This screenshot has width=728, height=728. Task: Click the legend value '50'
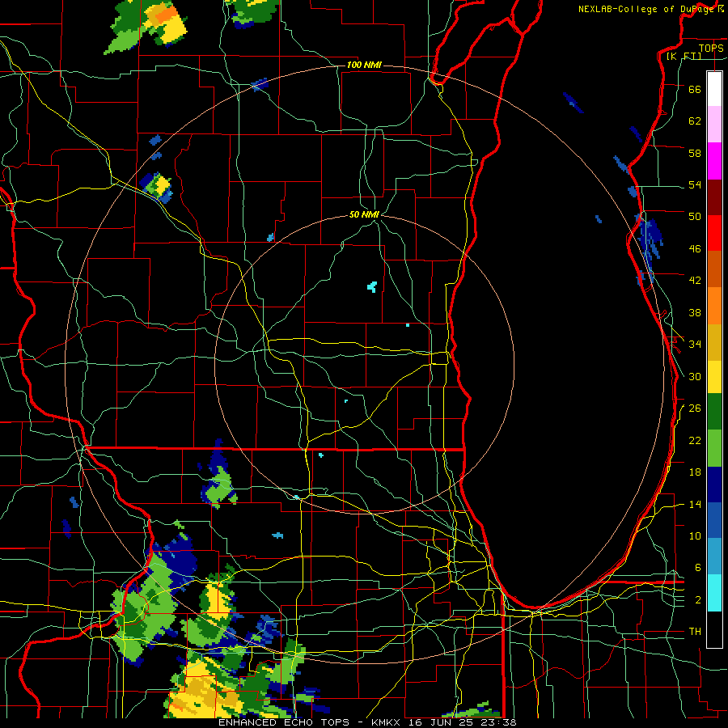(695, 216)
